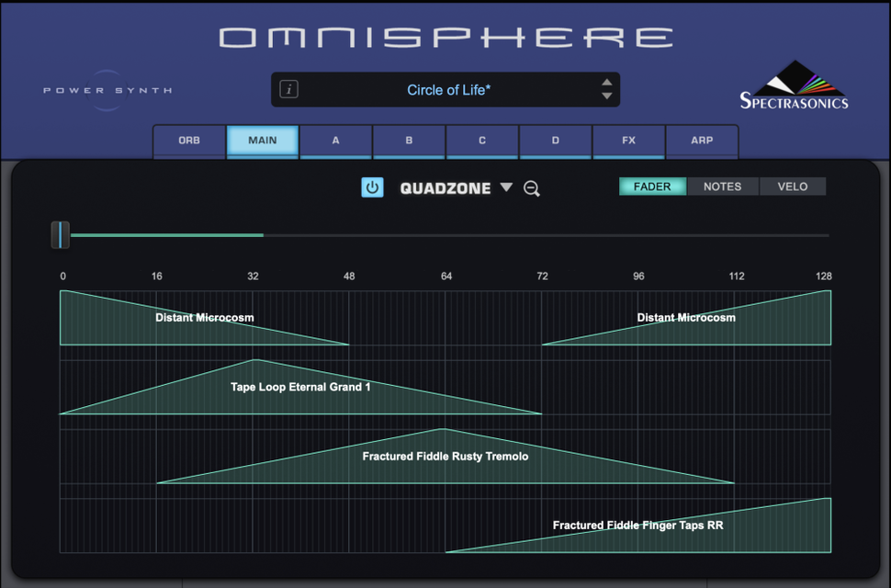Viewport: 891px width, 588px height.
Task: Click the down arrow to load previous preset
Action: [606, 96]
